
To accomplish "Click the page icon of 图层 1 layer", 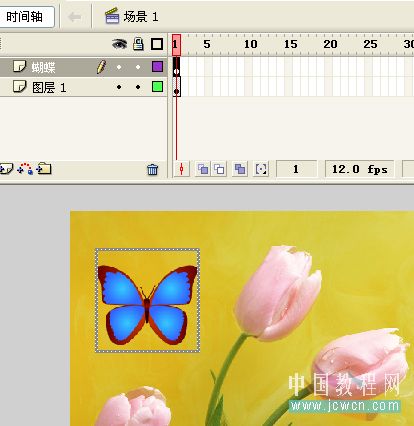I will point(19,86).
